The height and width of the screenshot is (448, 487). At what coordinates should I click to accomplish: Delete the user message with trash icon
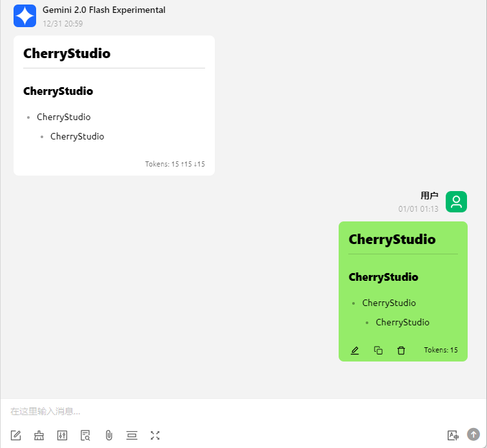[401, 351]
